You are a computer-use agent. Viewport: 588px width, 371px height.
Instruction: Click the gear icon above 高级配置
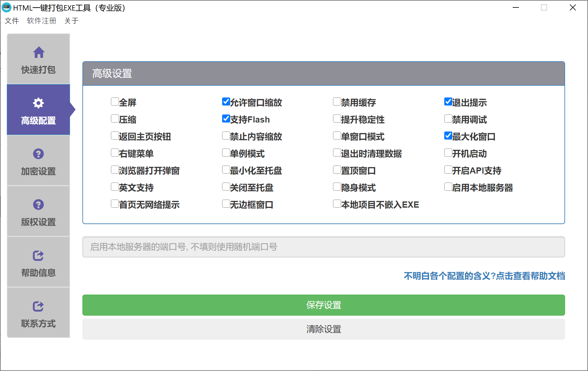pyautogui.click(x=38, y=103)
